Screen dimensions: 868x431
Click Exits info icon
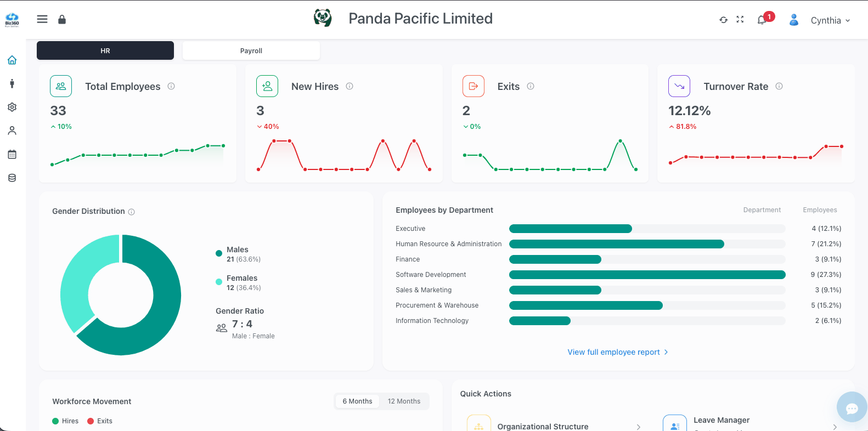pyautogui.click(x=531, y=86)
